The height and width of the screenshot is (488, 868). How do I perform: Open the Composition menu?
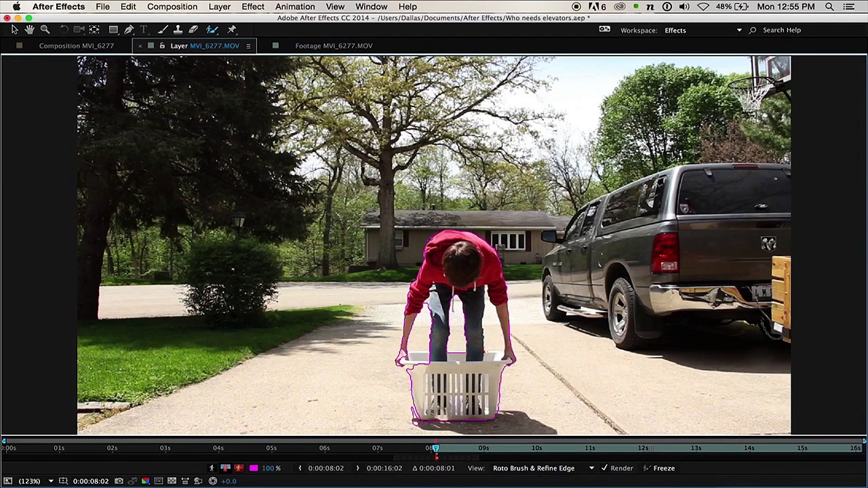(x=172, y=7)
